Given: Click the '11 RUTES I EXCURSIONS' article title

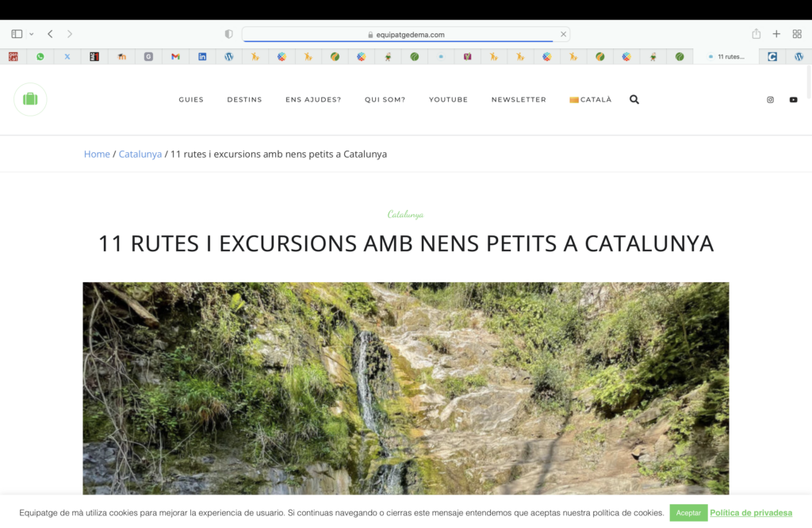Looking at the screenshot, I should point(406,243).
